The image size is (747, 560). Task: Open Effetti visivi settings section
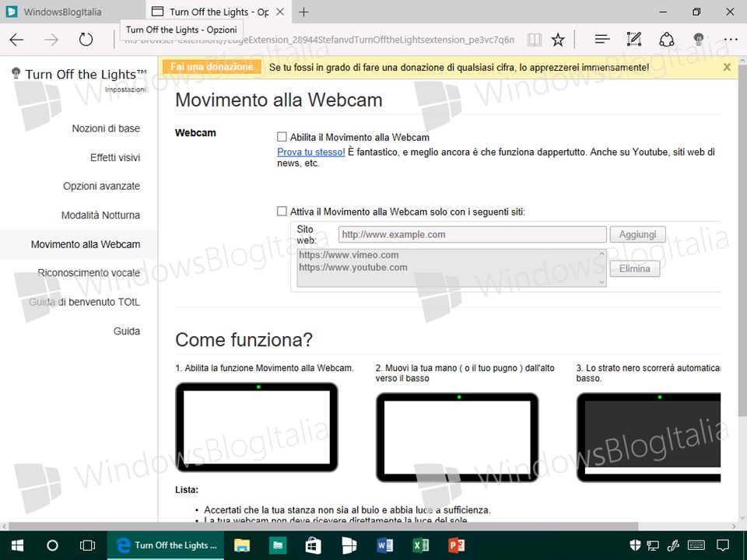(115, 158)
